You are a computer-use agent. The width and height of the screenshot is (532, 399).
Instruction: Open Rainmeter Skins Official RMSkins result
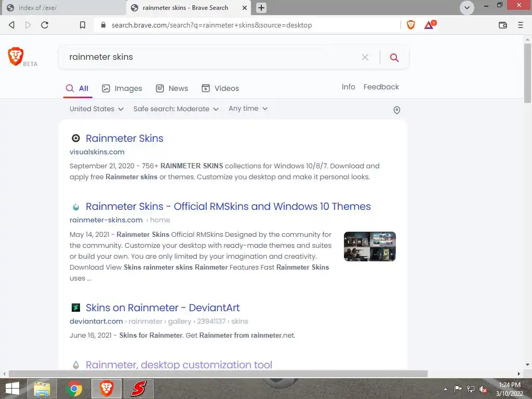pos(228,206)
